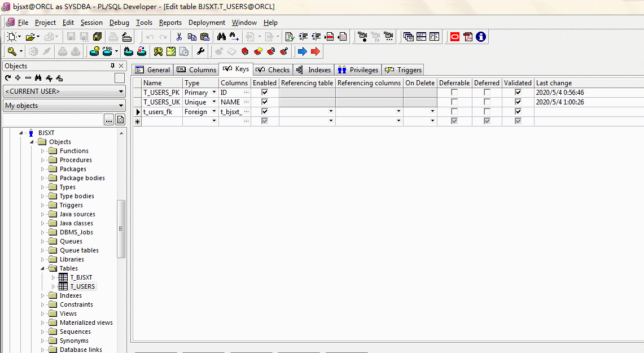Collapse the Tables folder in the tree

click(x=42, y=268)
